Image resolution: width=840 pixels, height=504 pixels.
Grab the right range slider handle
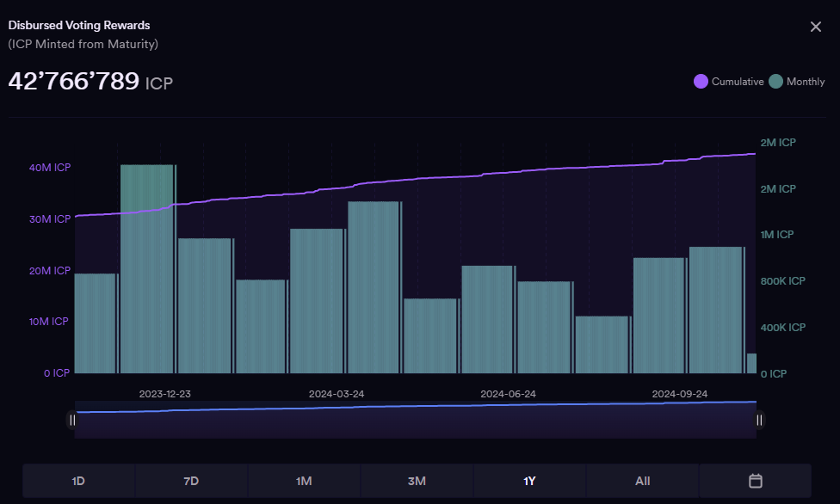pyautogui.click(x=759, y=420)
